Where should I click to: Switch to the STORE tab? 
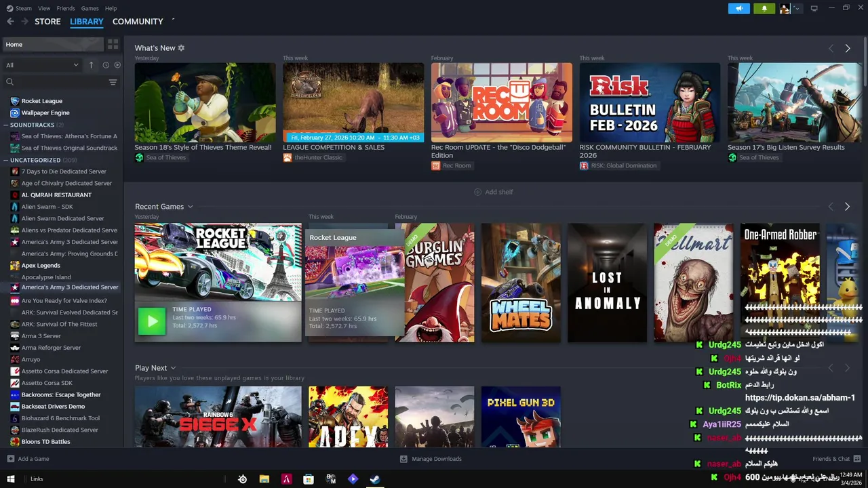(47, 22)
